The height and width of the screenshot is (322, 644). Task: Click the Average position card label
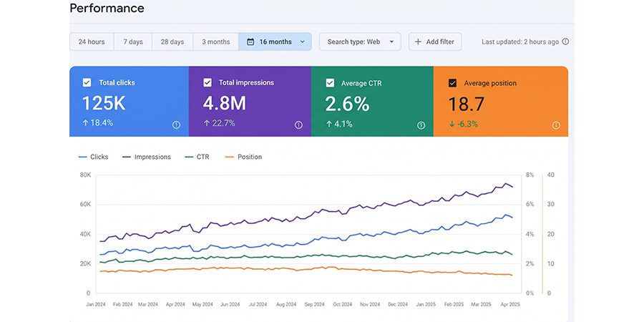click(x=490, y=83)
